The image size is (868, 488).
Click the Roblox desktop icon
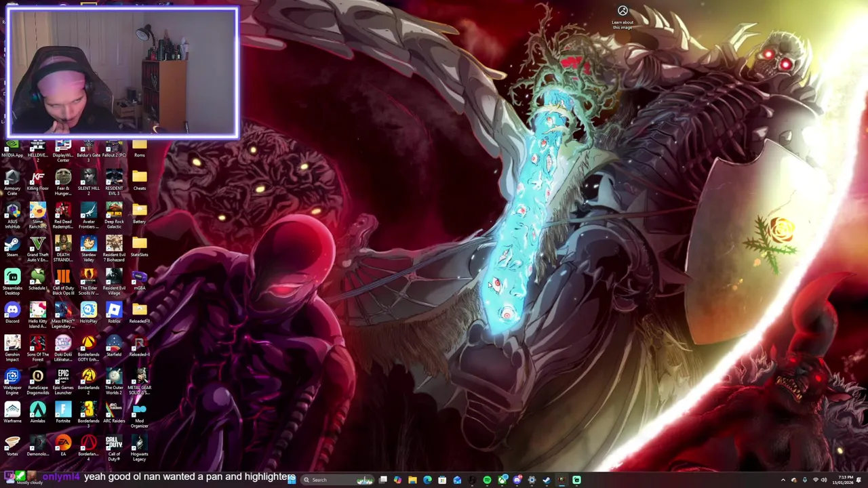[114, 313]
